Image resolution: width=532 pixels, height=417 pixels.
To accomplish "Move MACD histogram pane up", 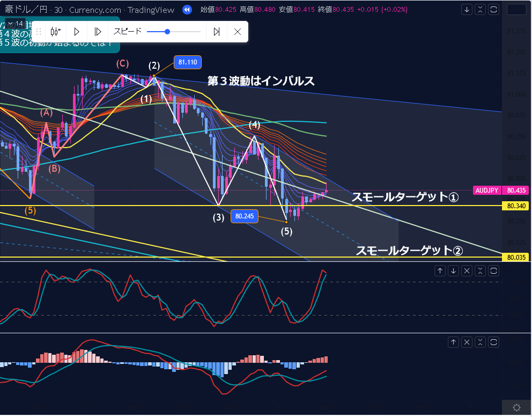I will click(x=453, y=342).
